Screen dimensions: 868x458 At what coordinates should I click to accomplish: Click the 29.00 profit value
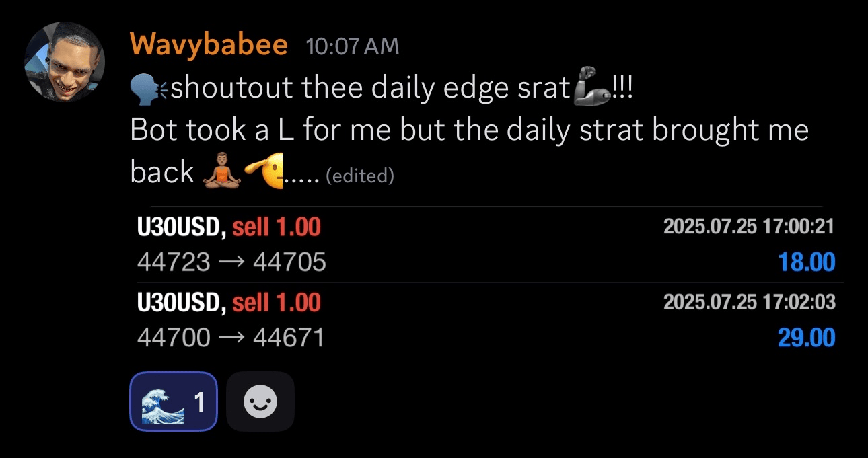click(x=806, y=337)
